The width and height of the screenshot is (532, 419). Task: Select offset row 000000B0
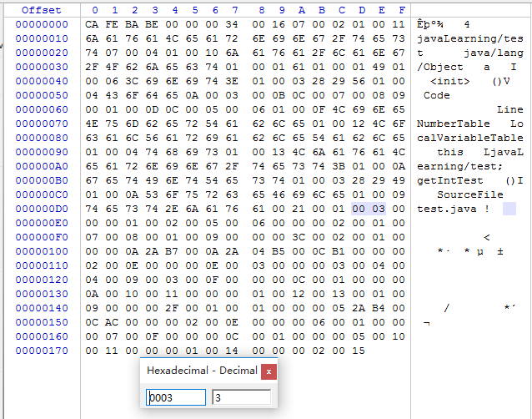pyautogui.click(x=42, y=180)
